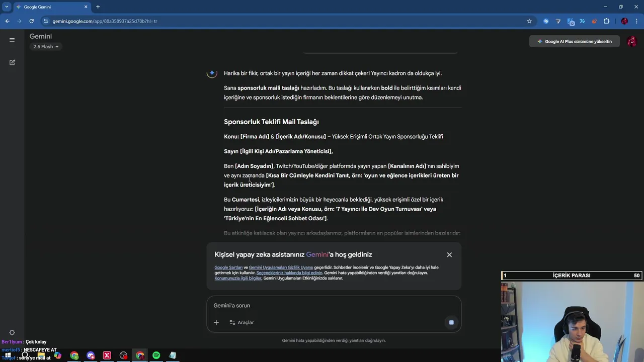Screen dimensions: 644x362
Task: Open Konumunuzla ilgili bilgiler link
Action: tap(238, 278)
